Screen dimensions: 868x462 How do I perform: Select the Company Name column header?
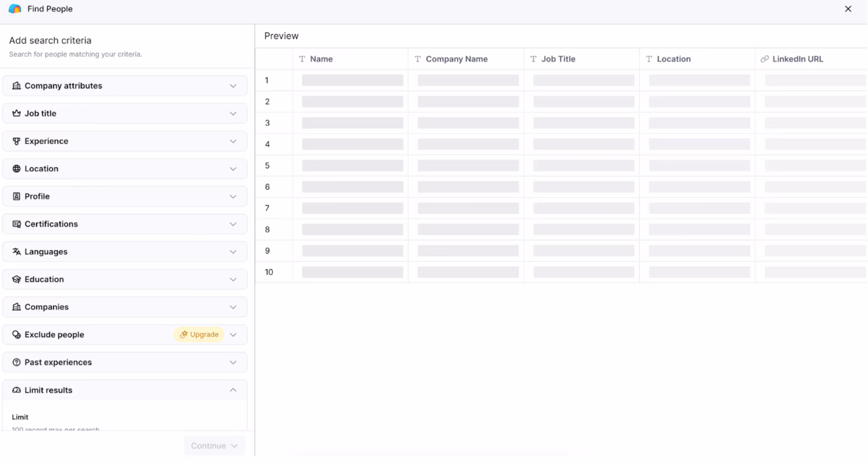click(x=457, y=59)
